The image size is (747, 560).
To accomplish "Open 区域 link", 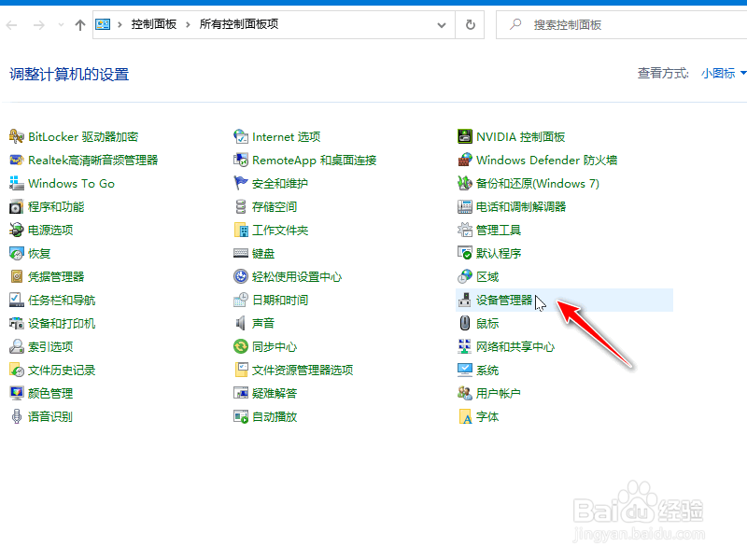I will click(487, 276).
